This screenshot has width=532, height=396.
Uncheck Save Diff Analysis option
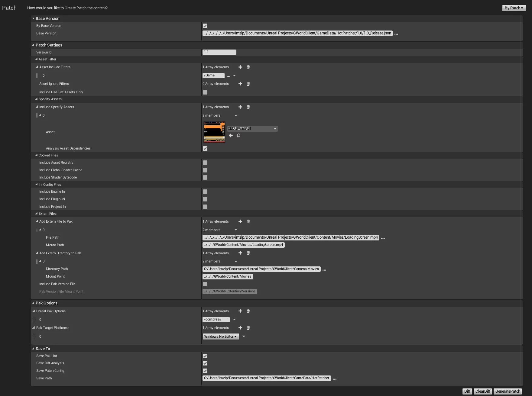pos(205,363)
